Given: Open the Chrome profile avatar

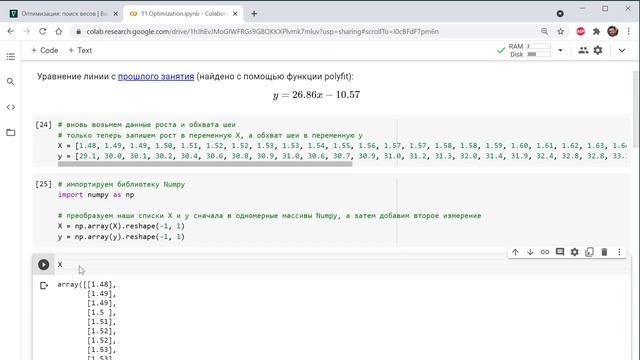Looking at the screenshot, I should tap(613, 31).
